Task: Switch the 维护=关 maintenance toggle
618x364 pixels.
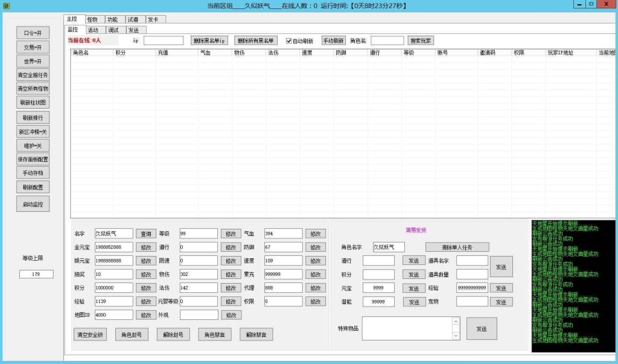Action: pos(33,145)
